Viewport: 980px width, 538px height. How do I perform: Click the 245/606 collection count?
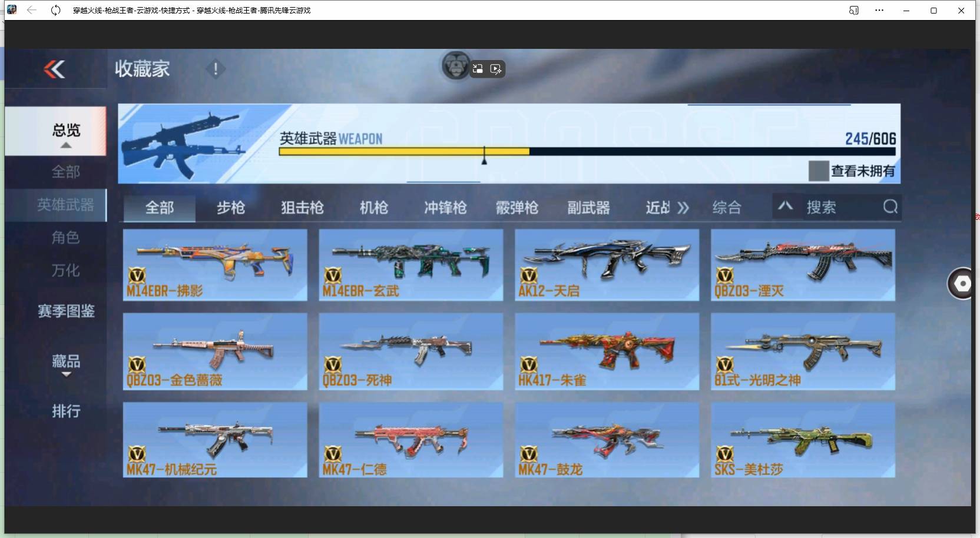[870, 139]
